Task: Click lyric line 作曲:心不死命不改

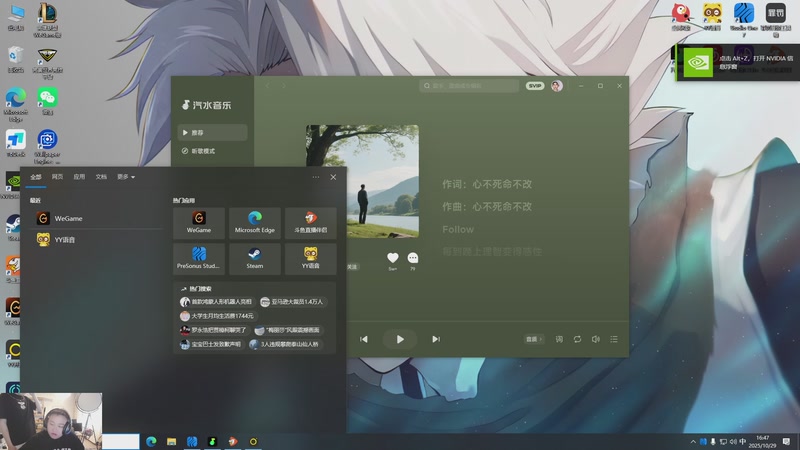Action: click(487, 207)
